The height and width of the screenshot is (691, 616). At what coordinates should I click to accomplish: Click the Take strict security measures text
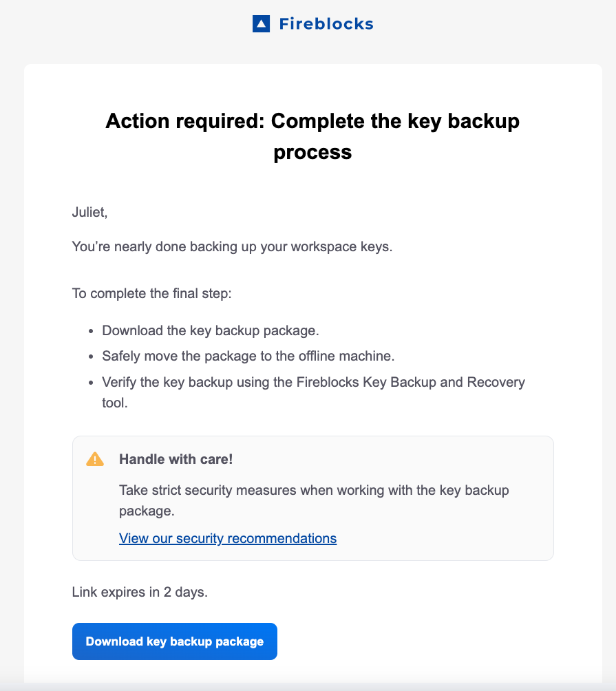314,500
